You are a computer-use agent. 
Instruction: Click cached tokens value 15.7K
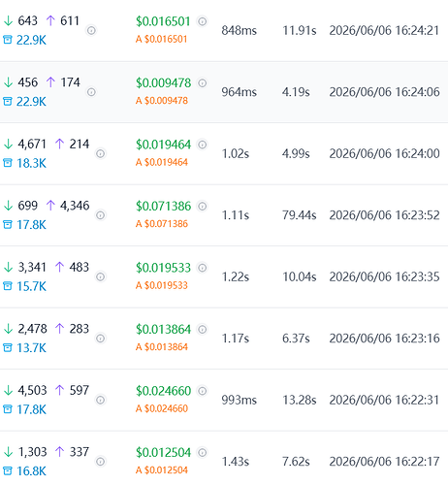coord(31,286)
